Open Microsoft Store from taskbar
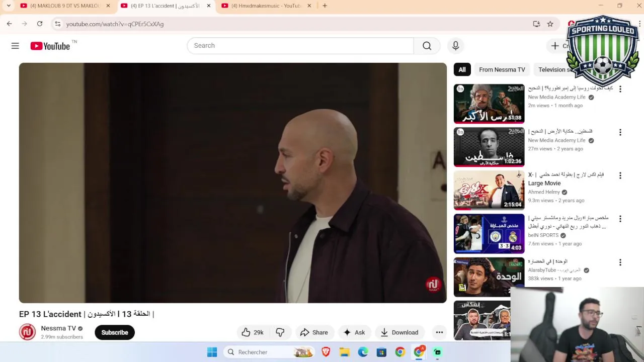644x362 pixels. [x=381, y=352]
